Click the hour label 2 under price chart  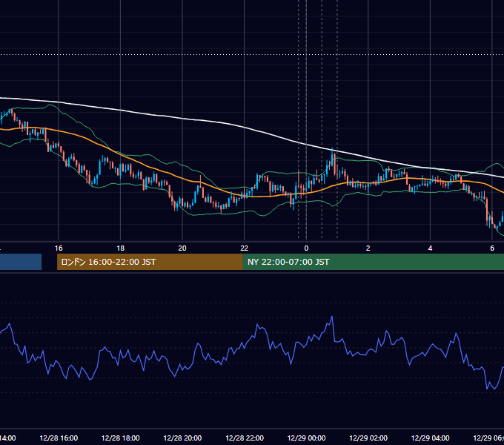[368, 248]
